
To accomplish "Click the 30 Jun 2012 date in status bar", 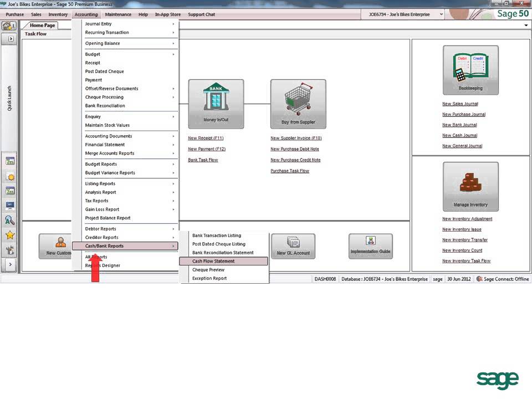I will coord(459,279).
